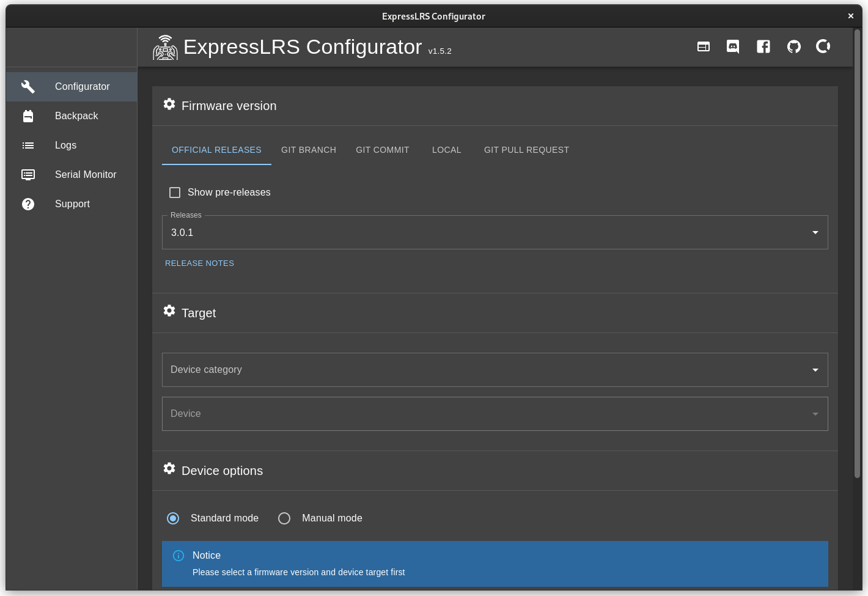The width and height of the screenshot is (868, 596).
Task: Click the Device options gear icon
Action: click(169, 469)
